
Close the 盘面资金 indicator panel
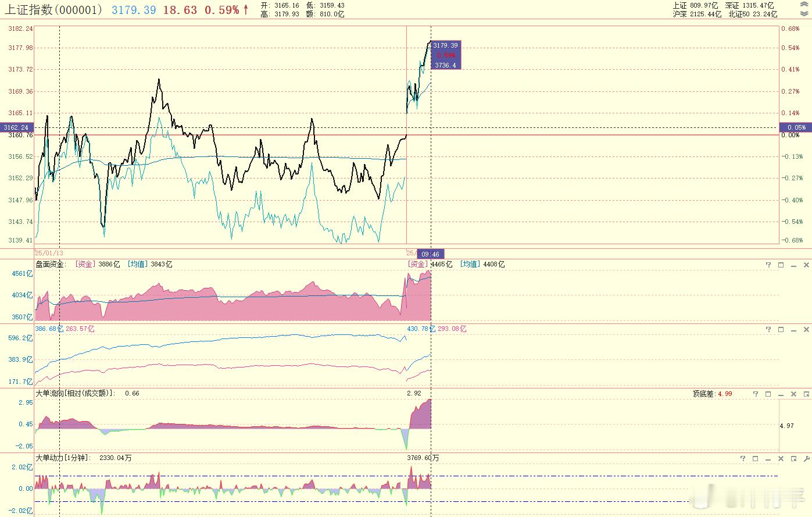tap(806, 265)
